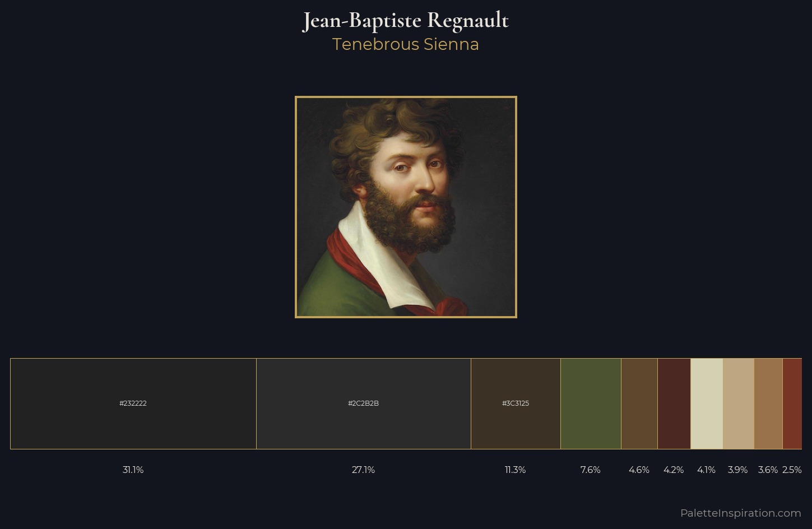Pick the brown swatch above 4.6%

pyautogui.click(x=639, y=403)
